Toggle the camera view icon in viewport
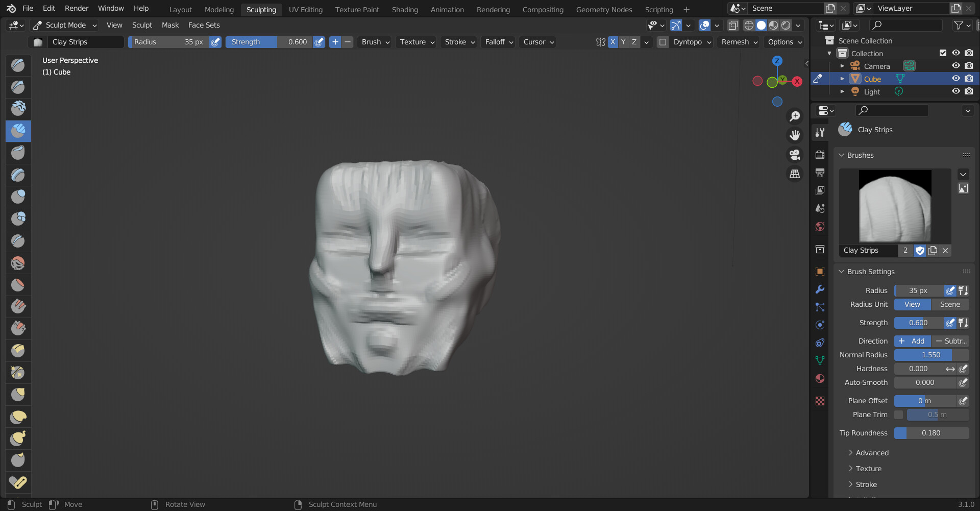 pos(795,155)
